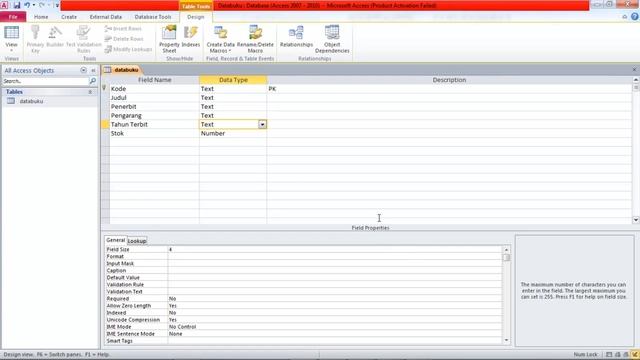Select the General properties tab
The image size is (640, 360).
click(116, 240)
